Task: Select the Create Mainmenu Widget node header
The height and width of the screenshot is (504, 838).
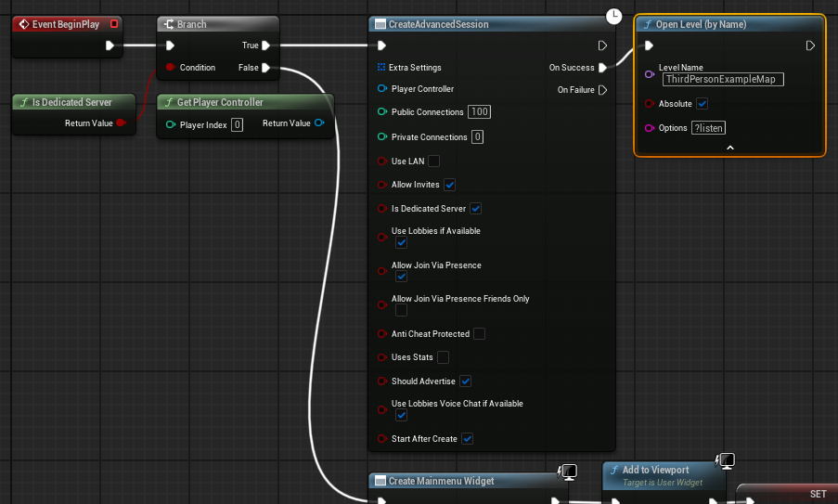Action: [441, 481]
